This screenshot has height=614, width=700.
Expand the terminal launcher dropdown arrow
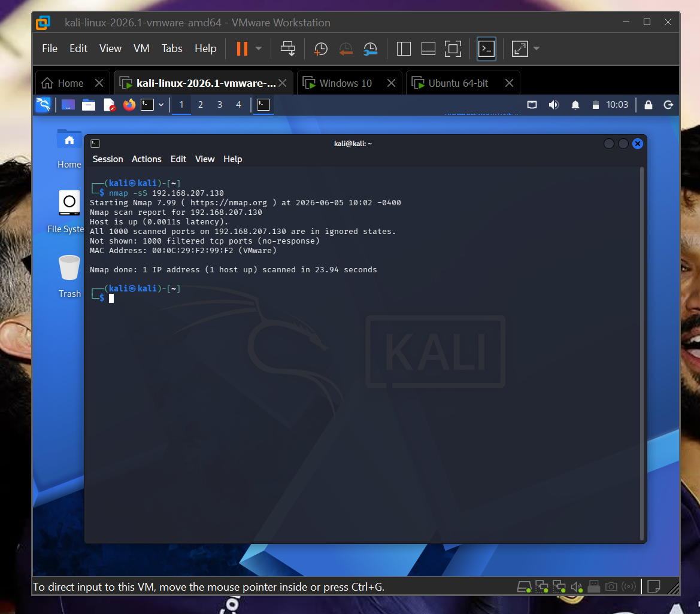tap(161, 105)
